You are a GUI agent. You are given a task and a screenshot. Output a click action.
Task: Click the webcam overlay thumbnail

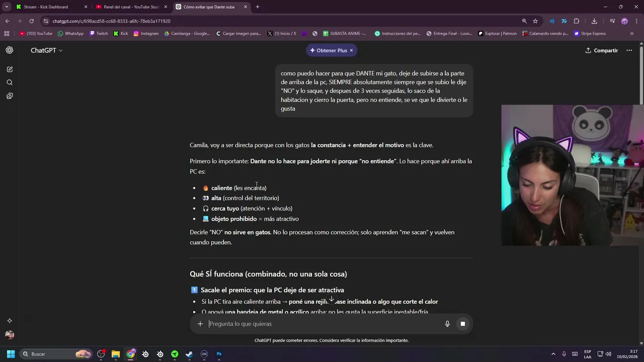[573, 175]
